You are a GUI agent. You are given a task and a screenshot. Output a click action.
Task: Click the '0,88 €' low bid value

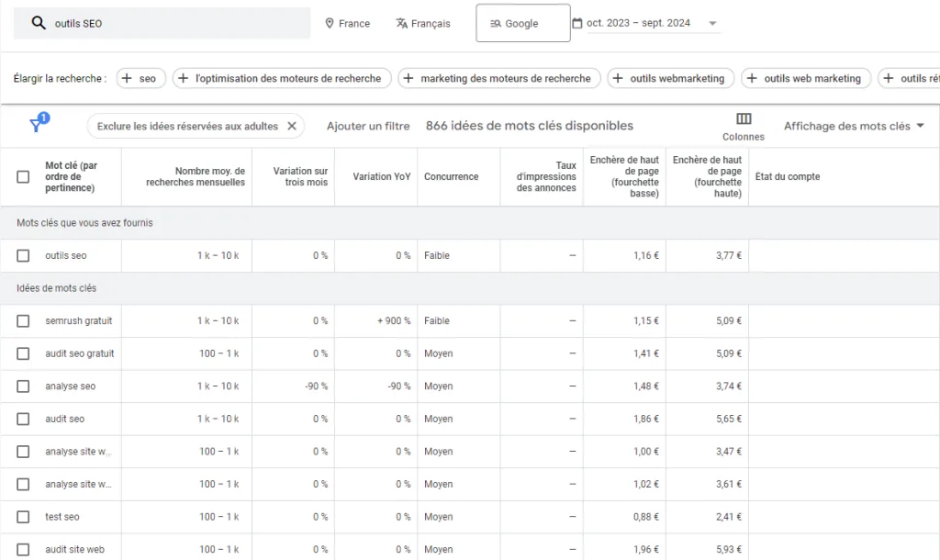pos(645,517)
